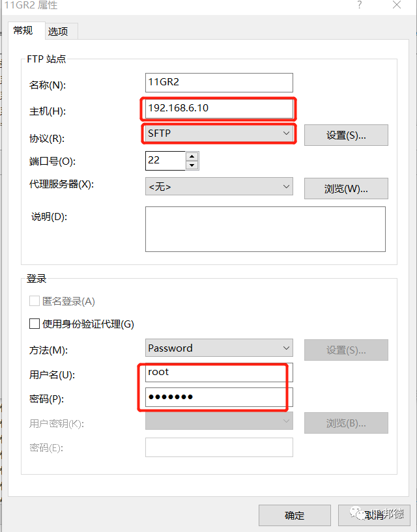Click the masked password field
This screenshot has width=417, height=532.
[219, 397]
